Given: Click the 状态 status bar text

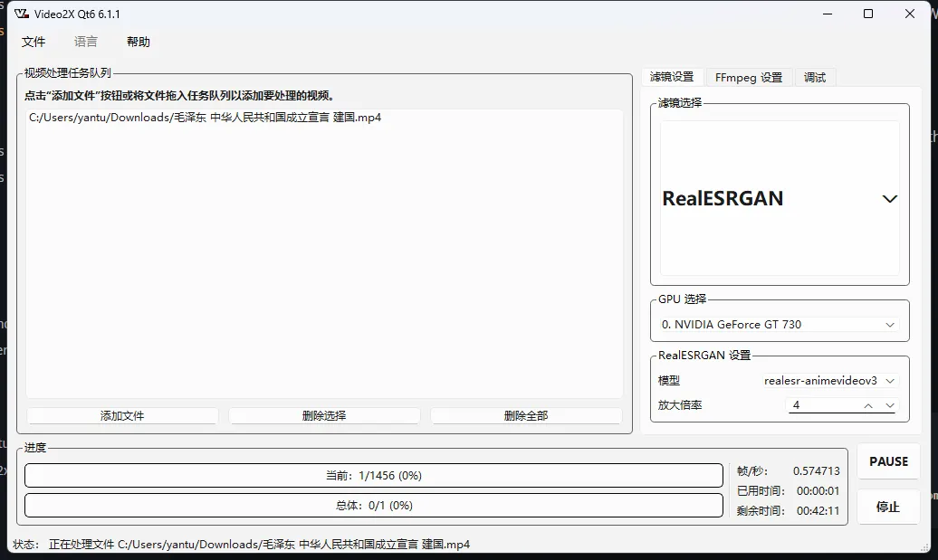Looking at the screenshot, I should 241,545.
